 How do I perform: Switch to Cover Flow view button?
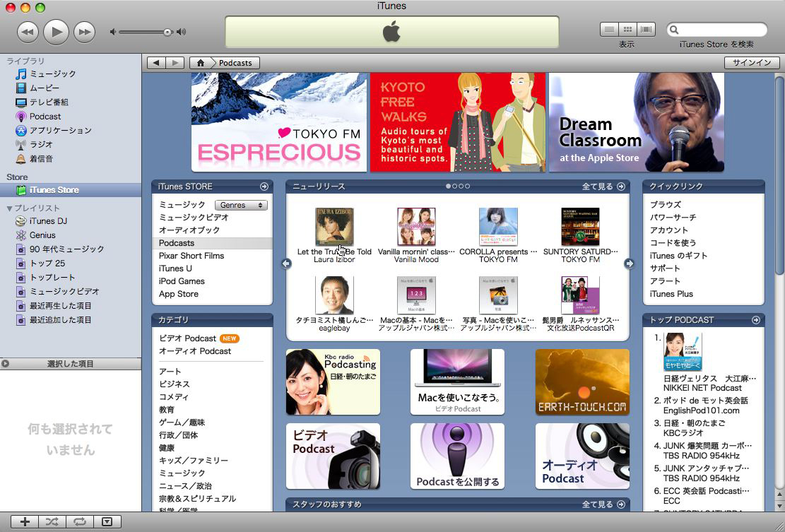pyautogui.click(x=647, y=30)
